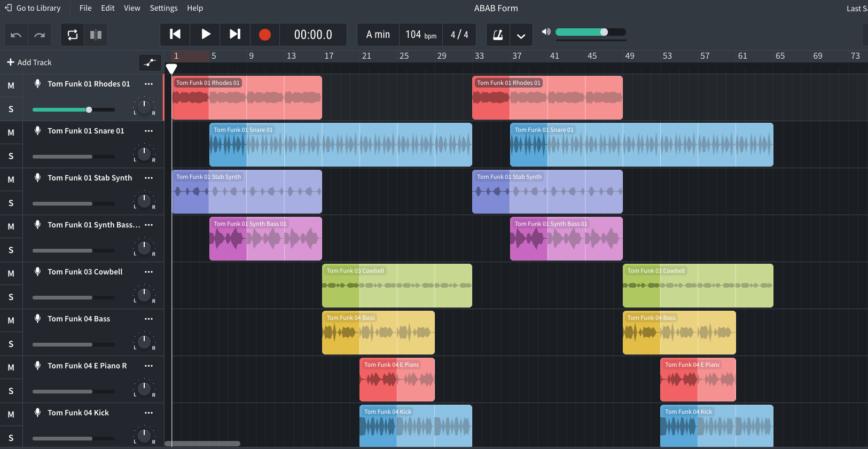Viewport: 868px width, 449px height.
Task: Open options menu for Rhodes 01 track
Action: (149, 84)
